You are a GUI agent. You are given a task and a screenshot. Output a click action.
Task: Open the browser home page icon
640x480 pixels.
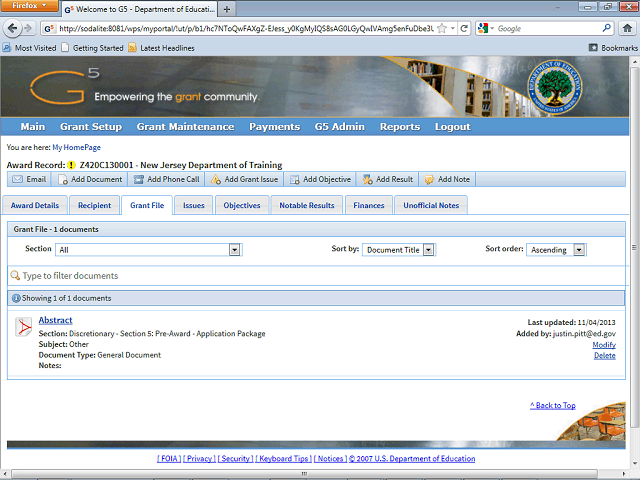pyautogui.click(x=627, y=28)
